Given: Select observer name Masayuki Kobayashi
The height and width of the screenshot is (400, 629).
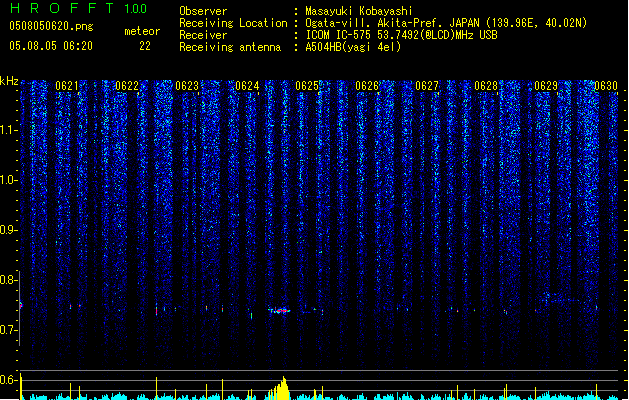Looking at the screenshot, I should 359,11.
